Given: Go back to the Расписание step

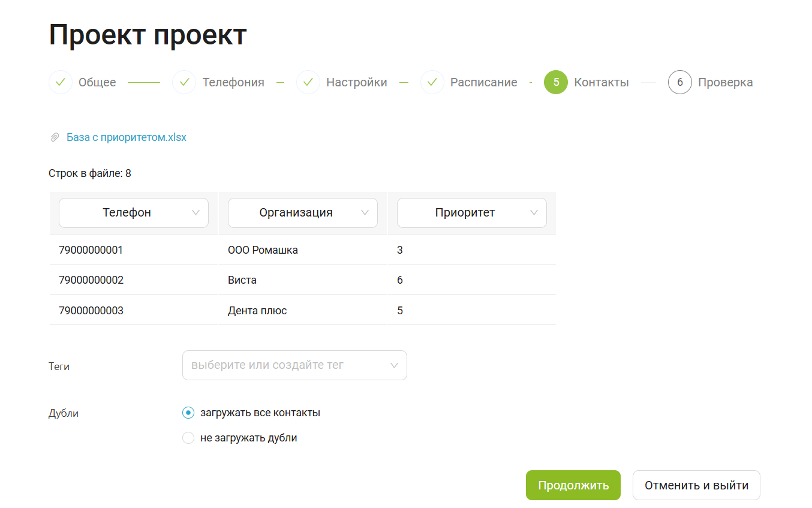Looking at the screenshot, I should pos(483,82).
